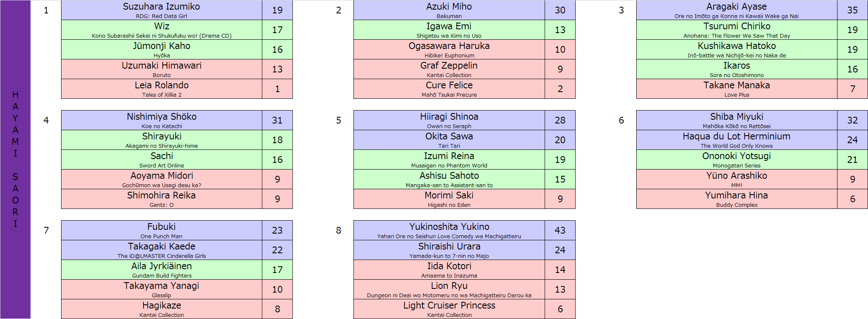Click Aila Jyrkiäinen from Gundam Build Fighters
The height and width of the screenshot is (319, 868).
pyautogui.click(x=161, y=270)
